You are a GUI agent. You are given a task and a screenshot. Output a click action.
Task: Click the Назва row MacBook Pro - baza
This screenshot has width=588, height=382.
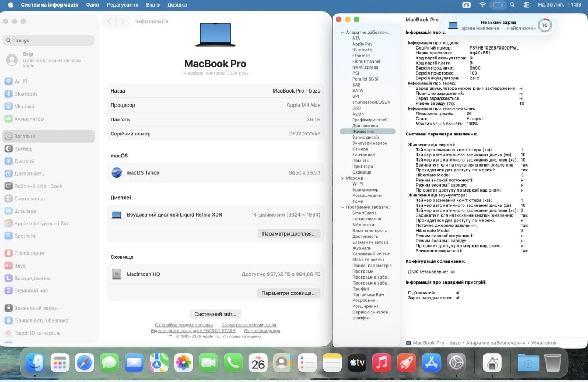pyautogui.click(x=215, y=91)
